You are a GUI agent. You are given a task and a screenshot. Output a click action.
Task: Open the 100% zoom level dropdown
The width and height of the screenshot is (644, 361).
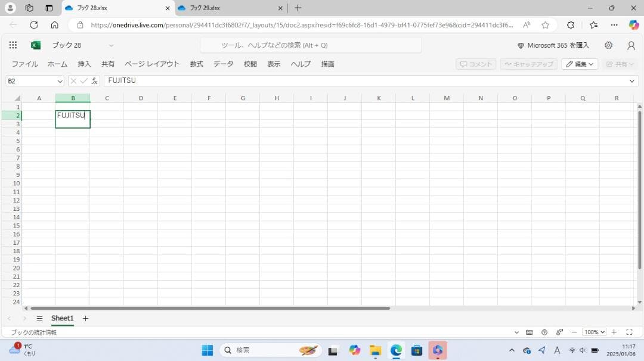tap(594, 332)
